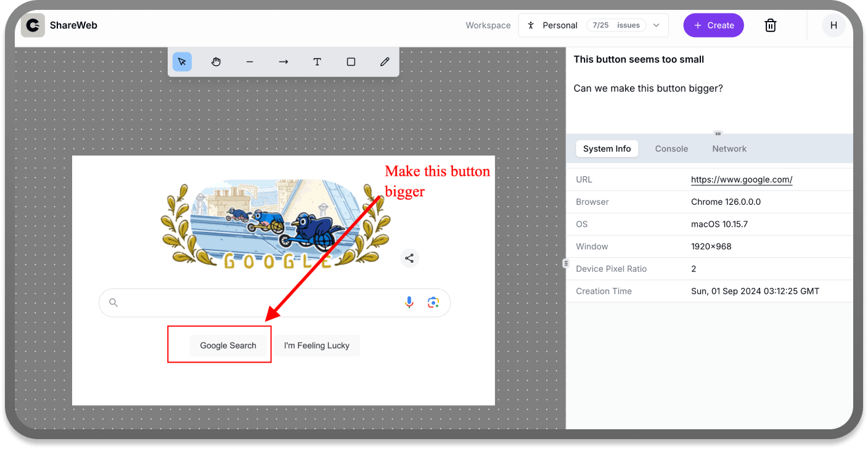Click the purple Create button

[713, 25]
